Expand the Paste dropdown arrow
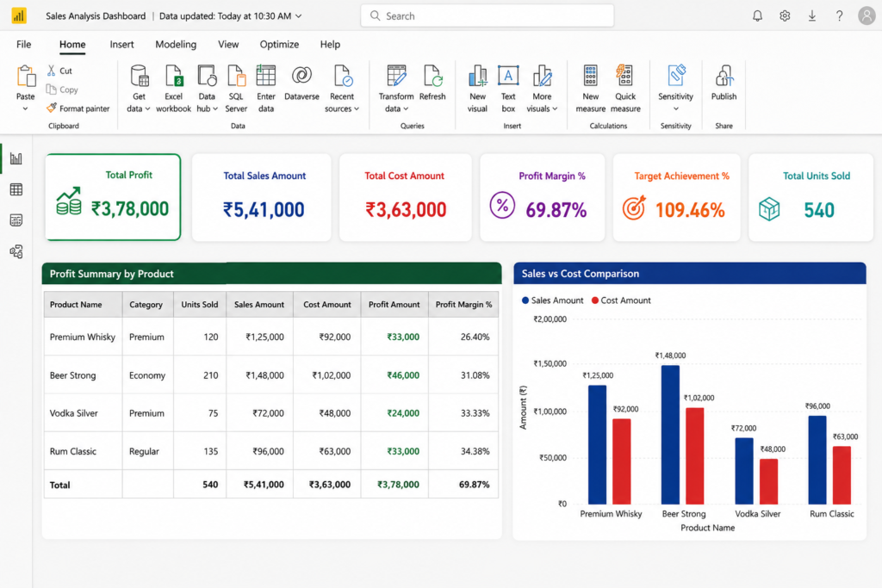 [x=25, y=108]
